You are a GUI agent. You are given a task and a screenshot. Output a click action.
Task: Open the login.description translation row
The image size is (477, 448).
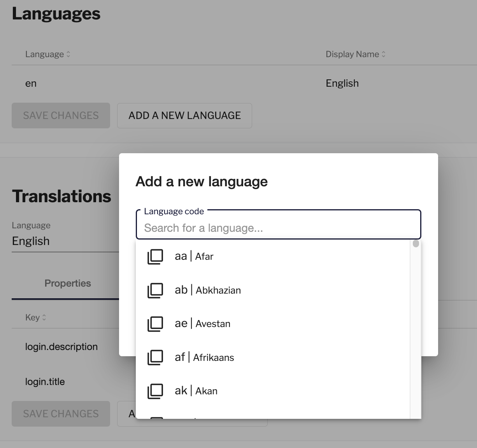pyautogui.click(x=61, y=347)
